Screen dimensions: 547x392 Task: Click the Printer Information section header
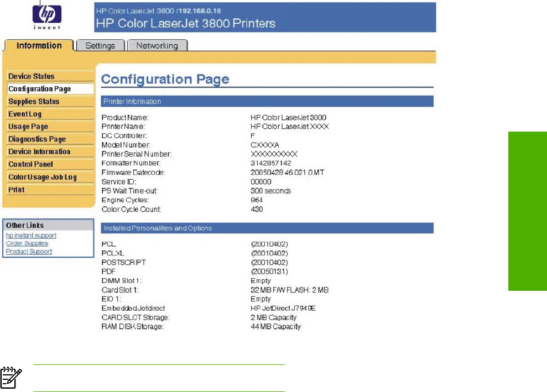click(267, 102)
